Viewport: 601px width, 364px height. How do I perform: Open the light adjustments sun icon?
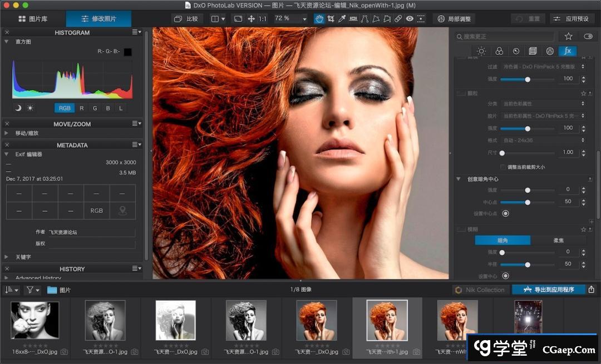481,51
